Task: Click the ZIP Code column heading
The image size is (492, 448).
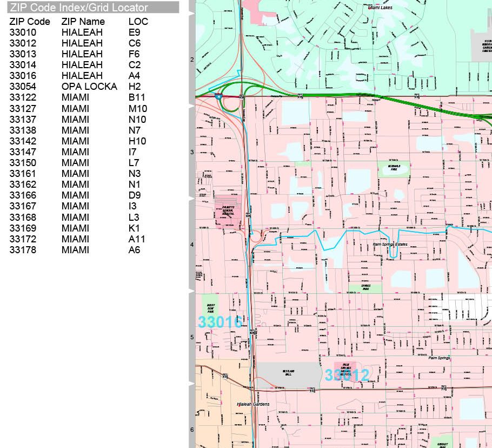Action: pyautogui.click(x=30, y=21)
